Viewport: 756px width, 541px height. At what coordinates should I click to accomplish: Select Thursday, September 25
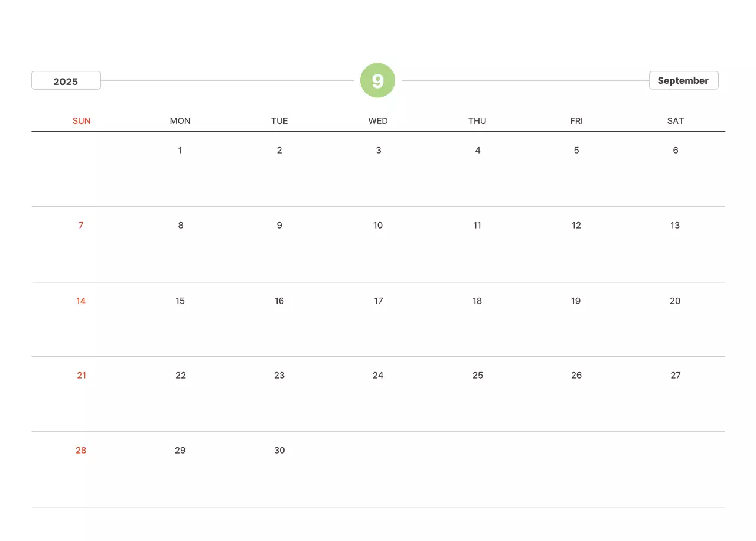click(478, 376)
